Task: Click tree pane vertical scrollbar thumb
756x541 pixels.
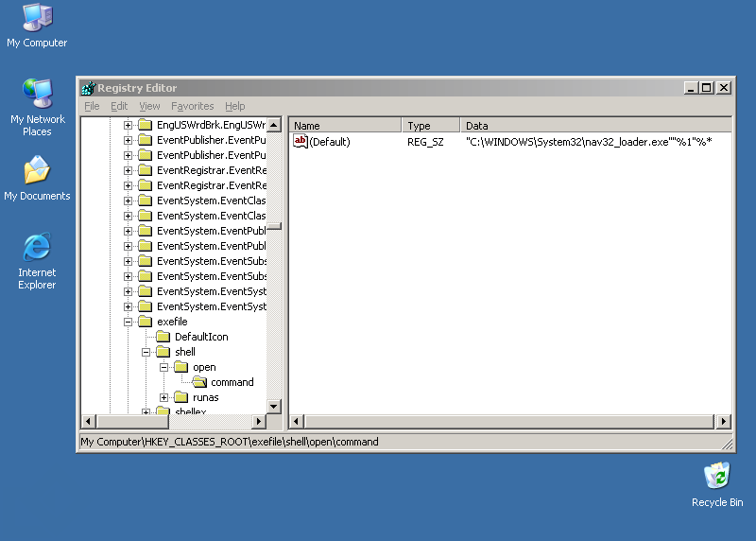Action: (x=274, y=226)
